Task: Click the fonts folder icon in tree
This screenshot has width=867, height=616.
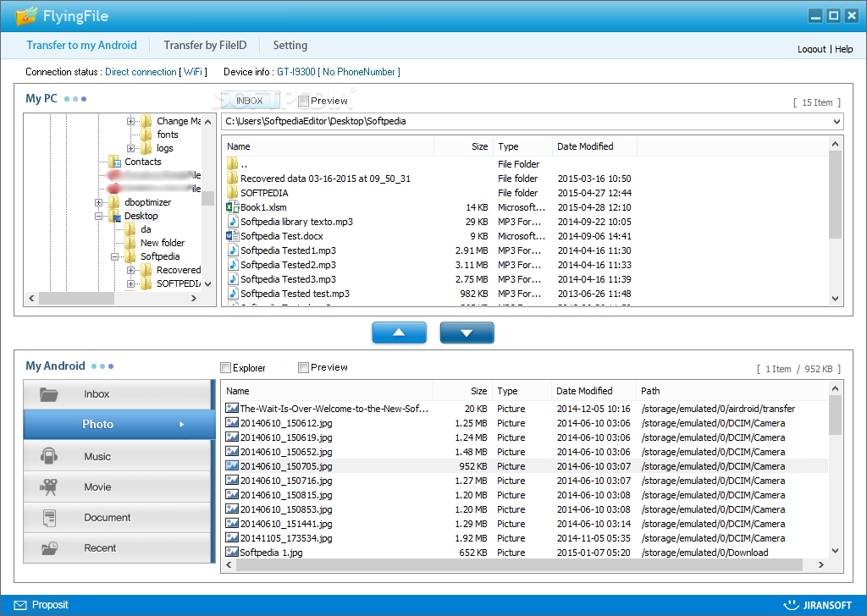Action: 146,135
